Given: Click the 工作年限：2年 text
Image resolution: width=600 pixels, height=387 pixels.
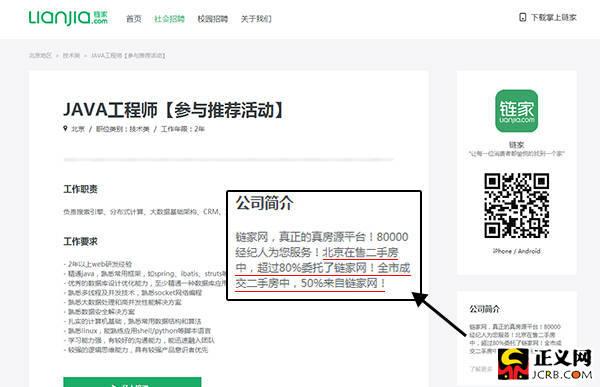Looking at the screenshot, I should click(x=183, y=129).
